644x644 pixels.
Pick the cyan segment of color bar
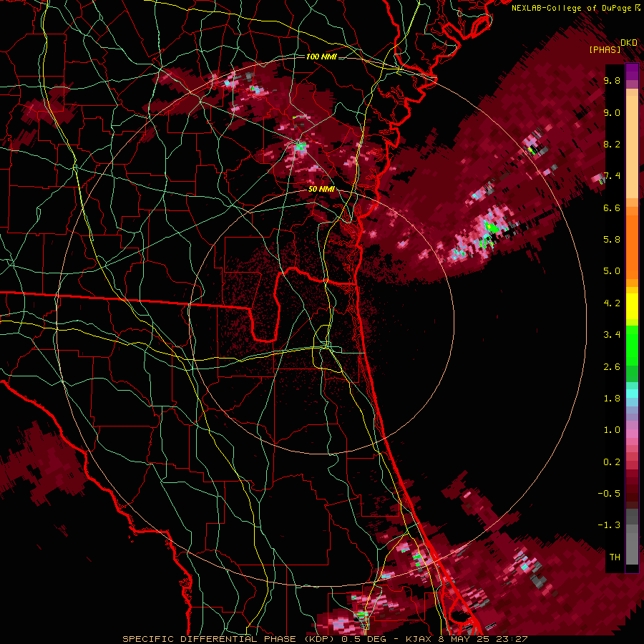tap(632, 394)
